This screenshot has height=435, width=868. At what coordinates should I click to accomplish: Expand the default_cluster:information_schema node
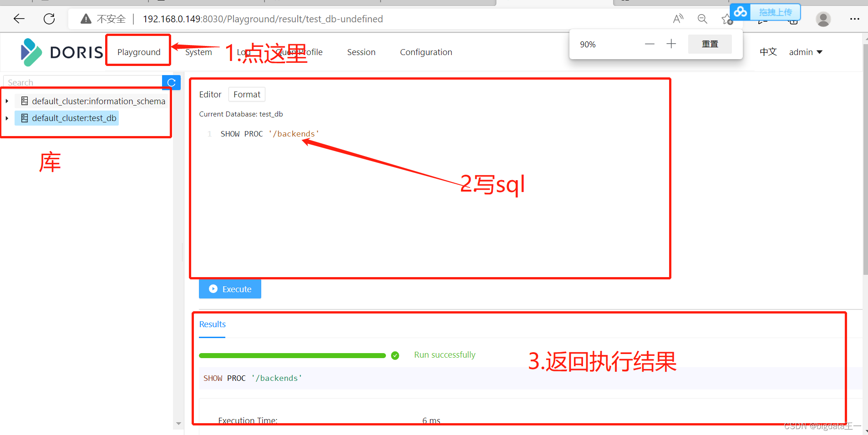pyautogui.click(x=7, y=101)
